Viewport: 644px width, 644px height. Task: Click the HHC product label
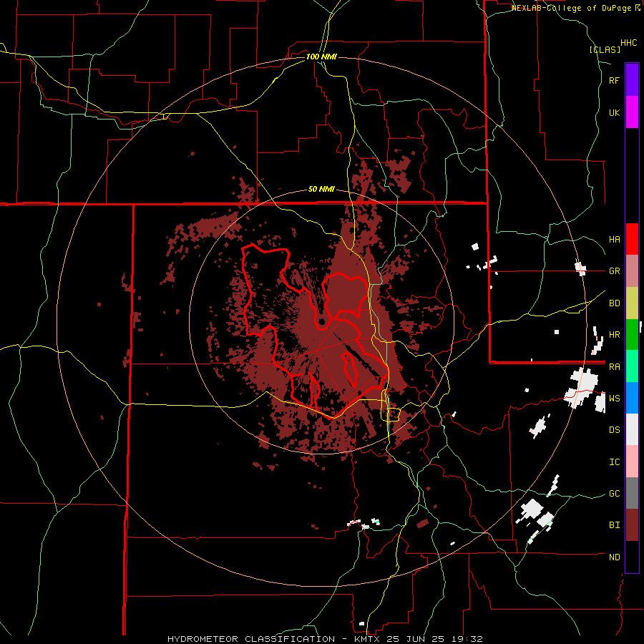click(x=628, y=43)
